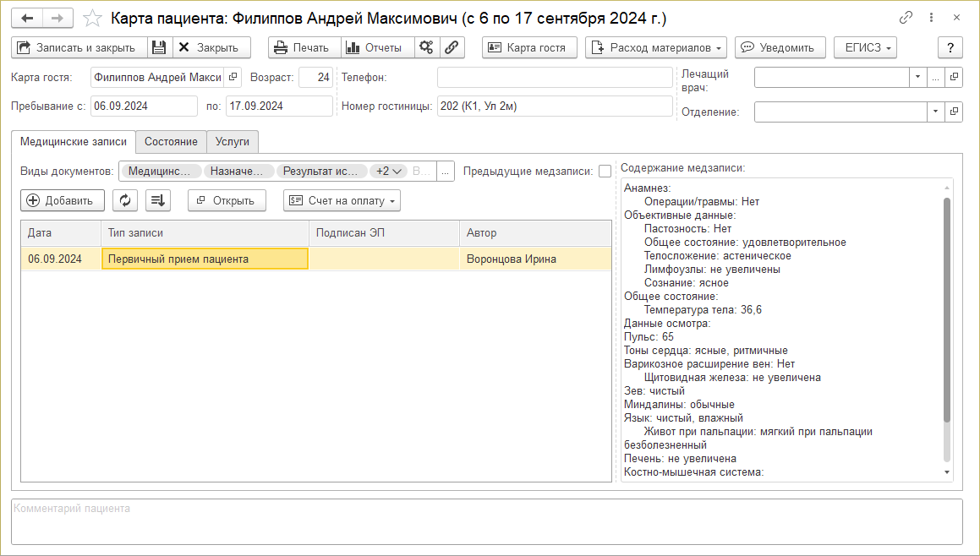Image resolution: width=980 pixels, height=556 pixels.
Task: Navigate back with the left arrow
Action: [27, 18]
